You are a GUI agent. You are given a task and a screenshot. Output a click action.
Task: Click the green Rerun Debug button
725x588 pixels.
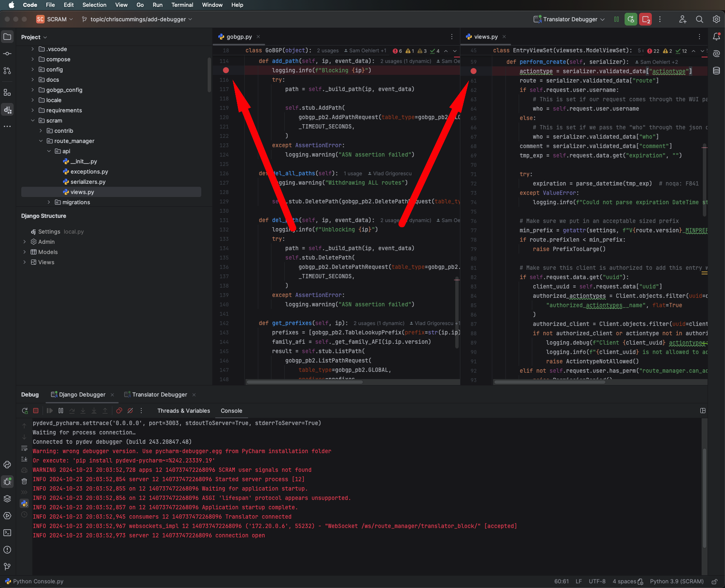(x=631, y=19)
